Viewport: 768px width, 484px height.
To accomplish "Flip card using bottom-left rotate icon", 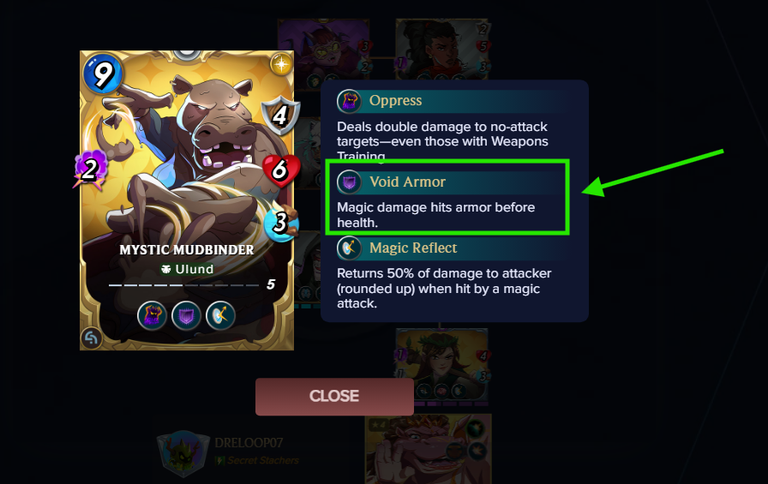I will 92,338.
